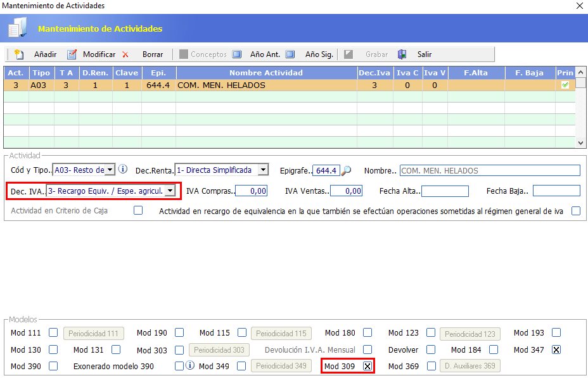Image resolution: width=588 pixels, height=378 pixels.
Task: Click the Año Sig. next year icon
Action: click(x=290, y=54)
